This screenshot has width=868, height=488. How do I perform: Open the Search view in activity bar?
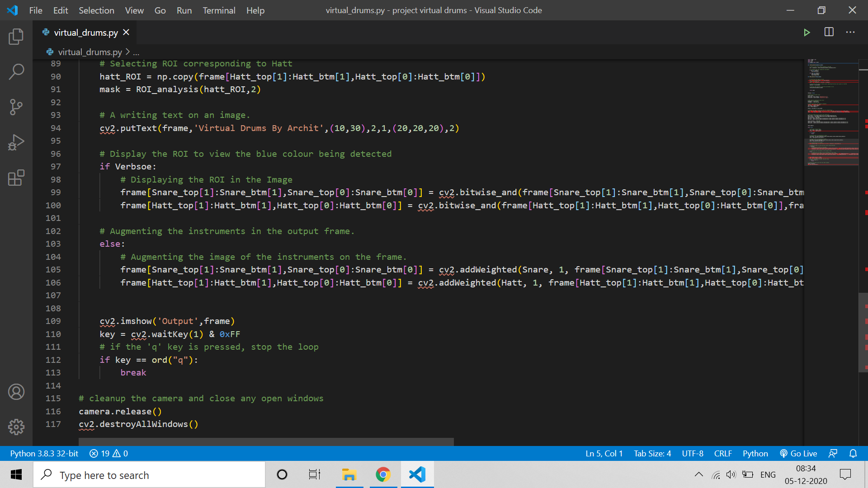click(16, 71)
